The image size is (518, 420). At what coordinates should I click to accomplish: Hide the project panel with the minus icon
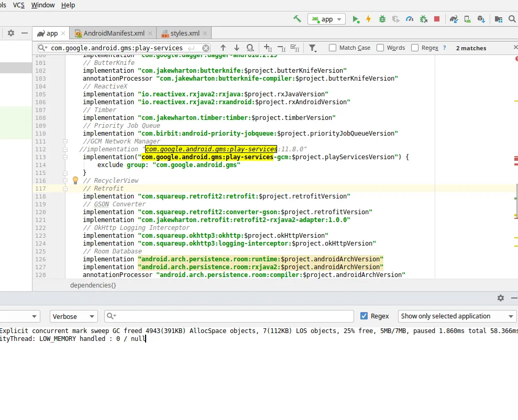(25, 33)
